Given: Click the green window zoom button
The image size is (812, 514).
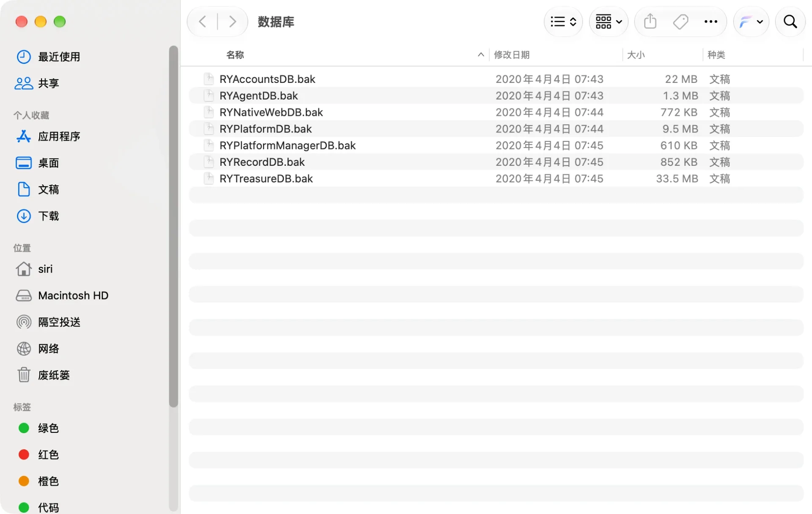Looking at the screenshot, I should pos(60,22).
